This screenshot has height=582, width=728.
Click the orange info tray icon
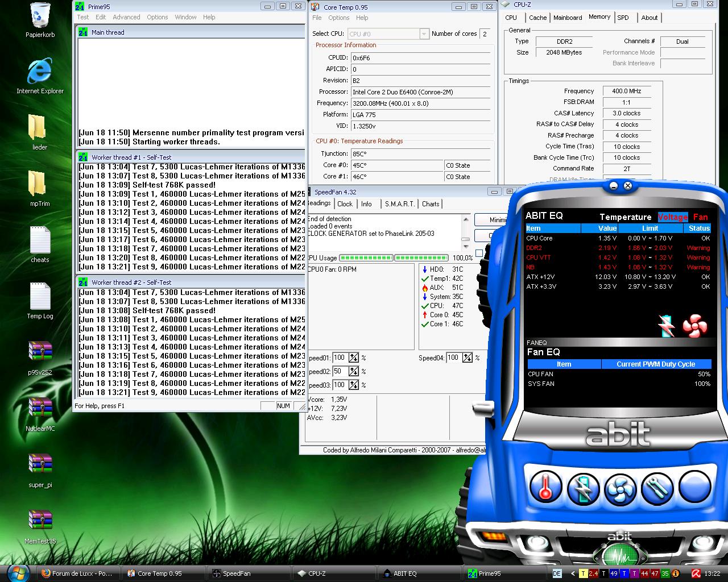pyautogui.click(x=676, y=573)
